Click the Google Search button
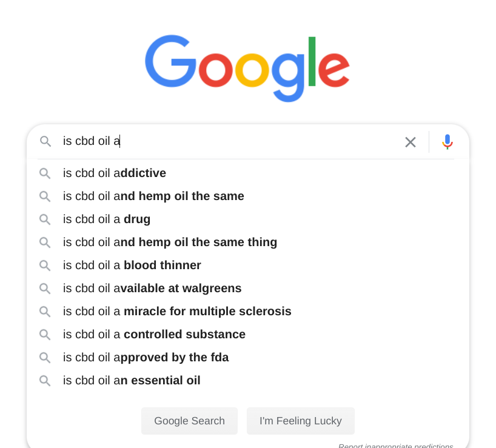 [189, 421]
